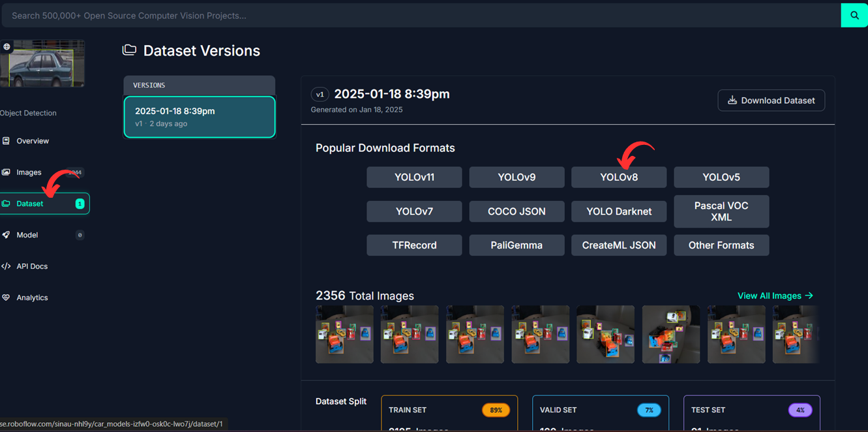
Task: Follow the View All Images link
Action: click(775, 296)
